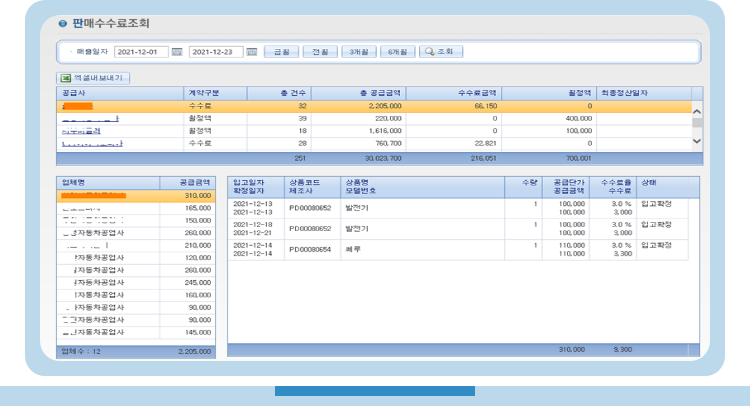
Task: Sort by the 공급사 column header
Action: pyautogui.click(x=120, y=93)
